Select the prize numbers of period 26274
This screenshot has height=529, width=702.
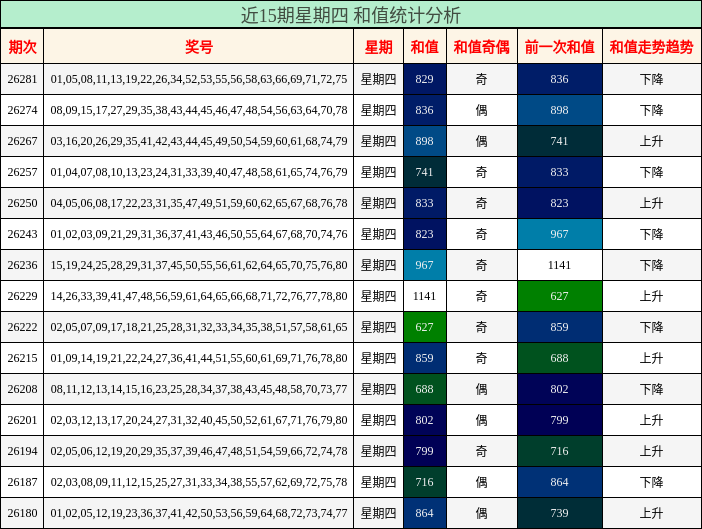click(x=199, y=110)
